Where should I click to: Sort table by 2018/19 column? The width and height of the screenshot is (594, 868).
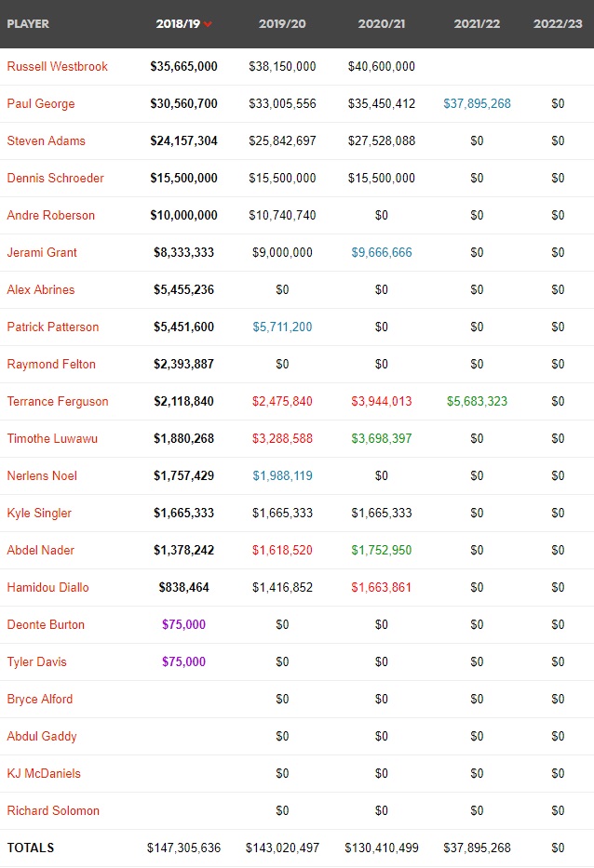coord(177,24)
